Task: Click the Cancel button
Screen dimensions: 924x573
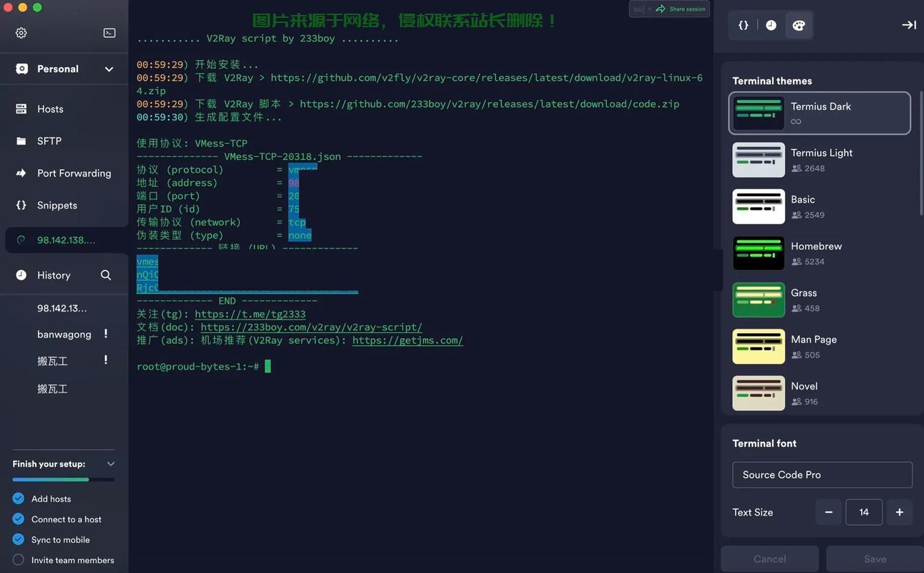Action: point(770,559)
